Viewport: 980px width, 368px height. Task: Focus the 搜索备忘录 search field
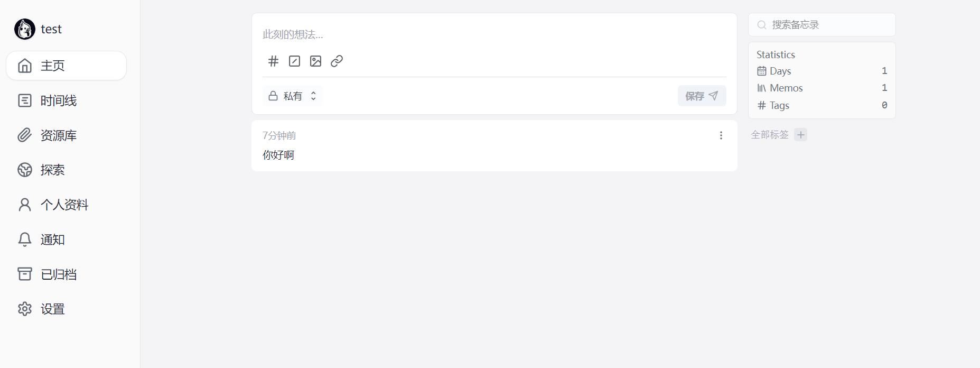822,25
